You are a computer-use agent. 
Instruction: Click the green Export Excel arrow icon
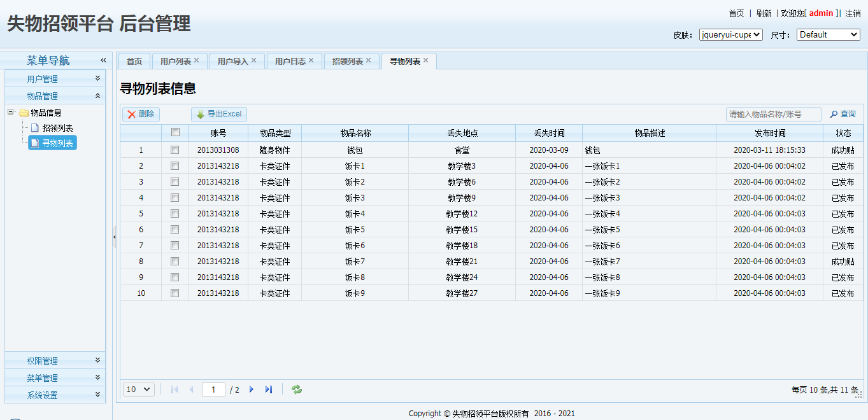200,115
